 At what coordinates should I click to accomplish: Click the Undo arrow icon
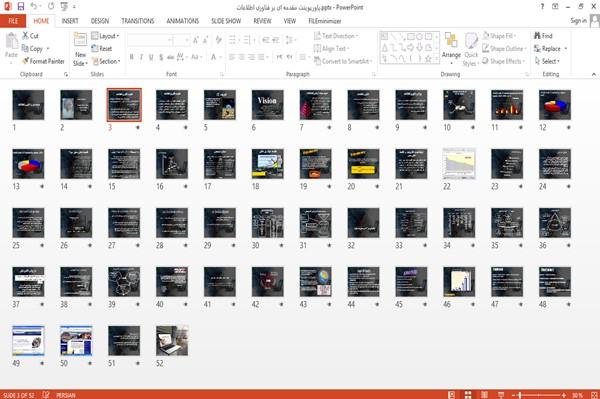(34, 7)
